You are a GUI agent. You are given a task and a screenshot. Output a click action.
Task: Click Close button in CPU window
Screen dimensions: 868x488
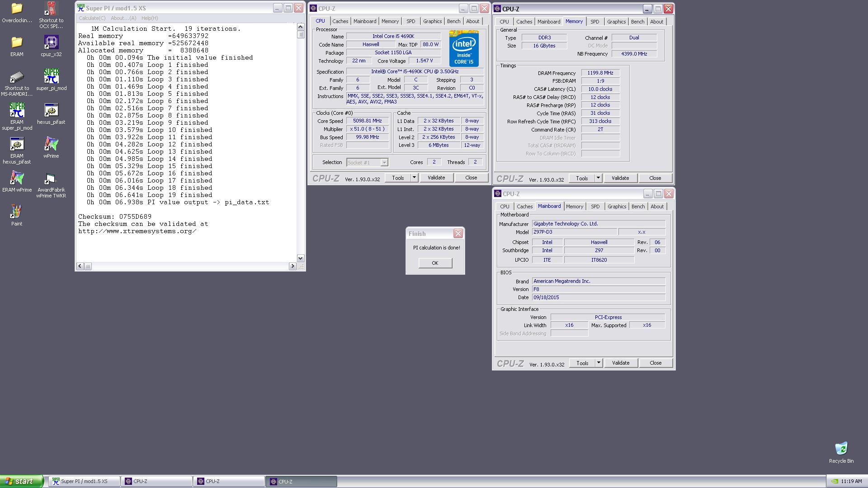click(x=471, y=178)
